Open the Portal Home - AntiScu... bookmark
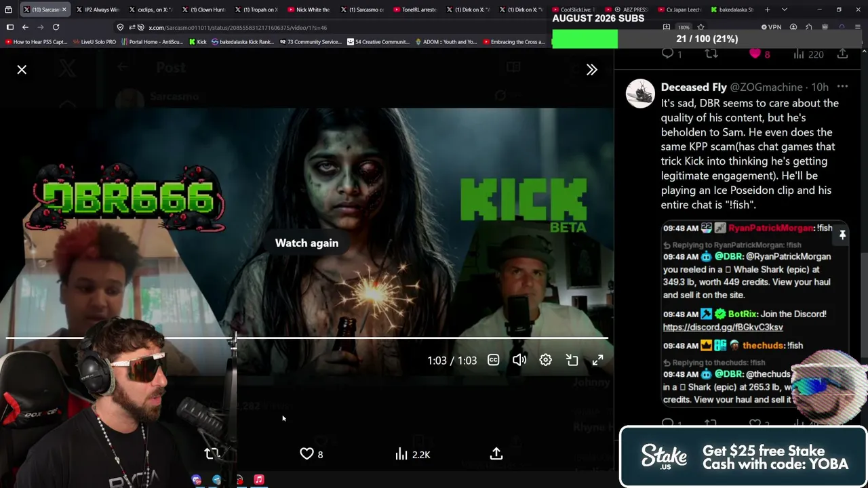The height and width of the screenshot is (488, 868). [152, 42]
